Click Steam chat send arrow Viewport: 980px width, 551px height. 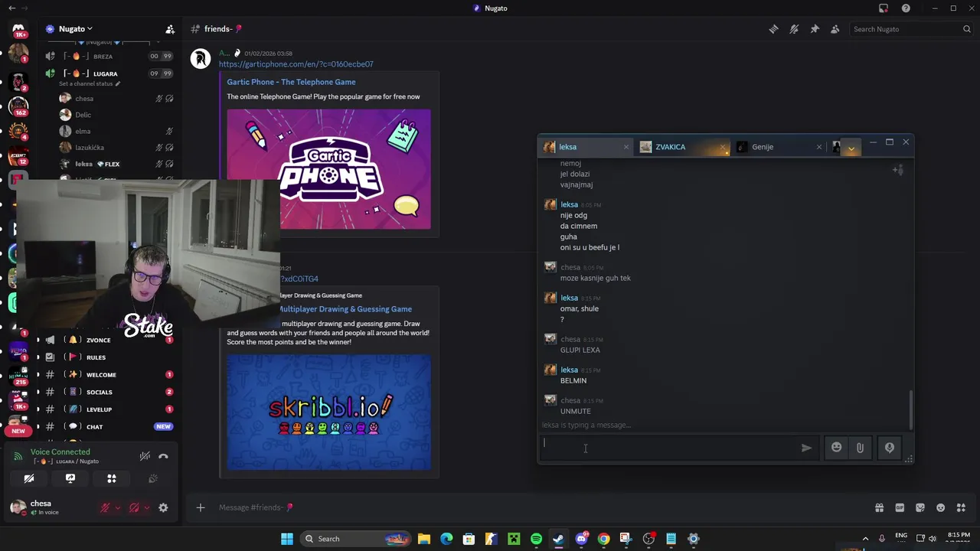(x=806, y=448)
